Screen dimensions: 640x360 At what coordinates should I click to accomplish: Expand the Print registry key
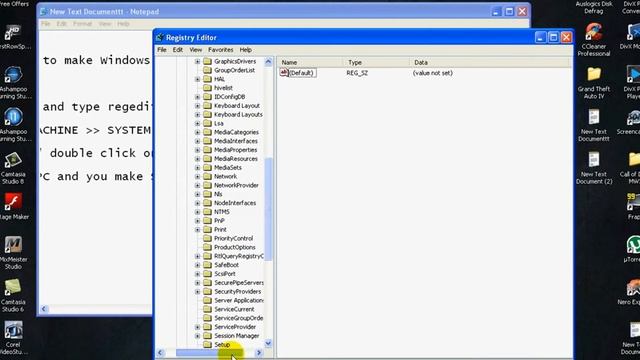pyautogui.click(x=198, y=229)
